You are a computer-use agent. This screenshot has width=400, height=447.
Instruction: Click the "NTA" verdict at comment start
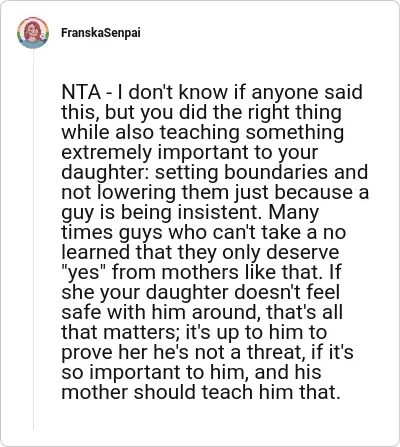pyautogui.click(x=81, y=92)
